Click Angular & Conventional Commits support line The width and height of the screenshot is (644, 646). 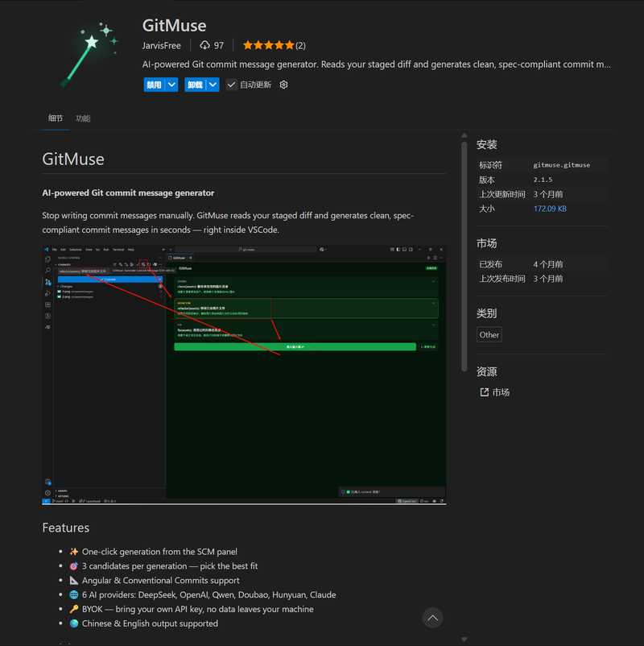pyautogui.click(x=160, y=581)
